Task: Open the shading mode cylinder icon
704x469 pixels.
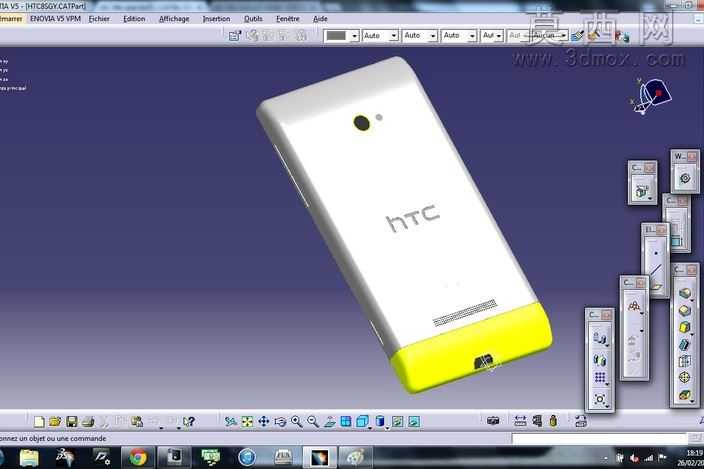Action: [x=380, y=421]
